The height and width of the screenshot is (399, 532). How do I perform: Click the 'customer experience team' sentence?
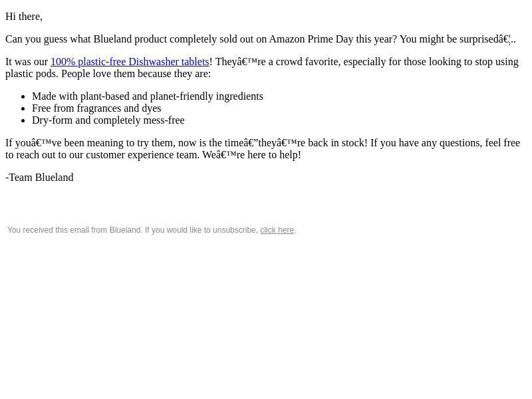pyautogui.click(x=102, y=155)
